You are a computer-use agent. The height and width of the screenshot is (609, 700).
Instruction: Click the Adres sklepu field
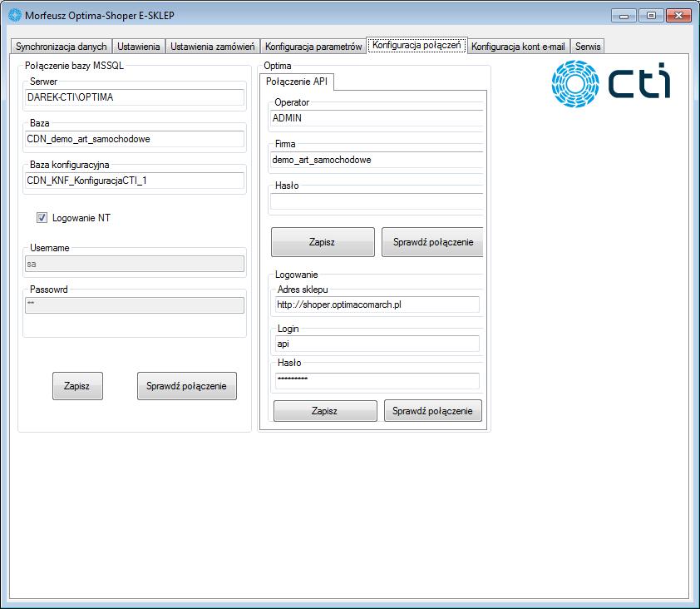377,304
